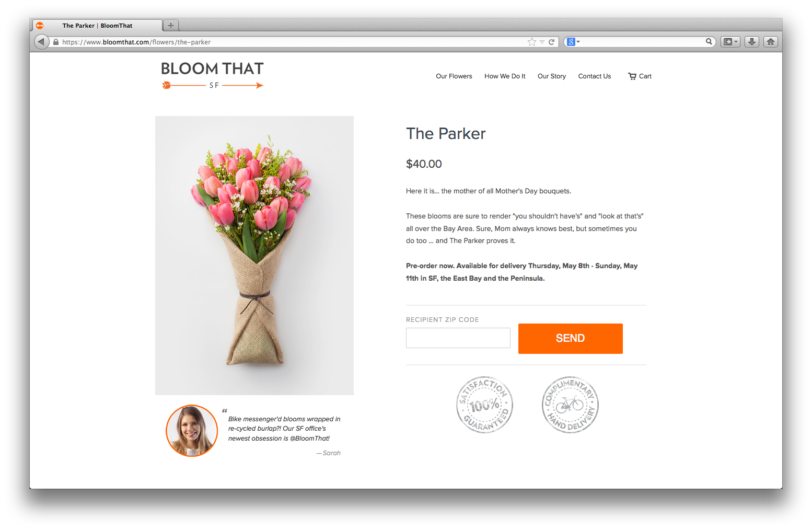
Task: Expand the URL history dropdown arrow
Action: 542,42
